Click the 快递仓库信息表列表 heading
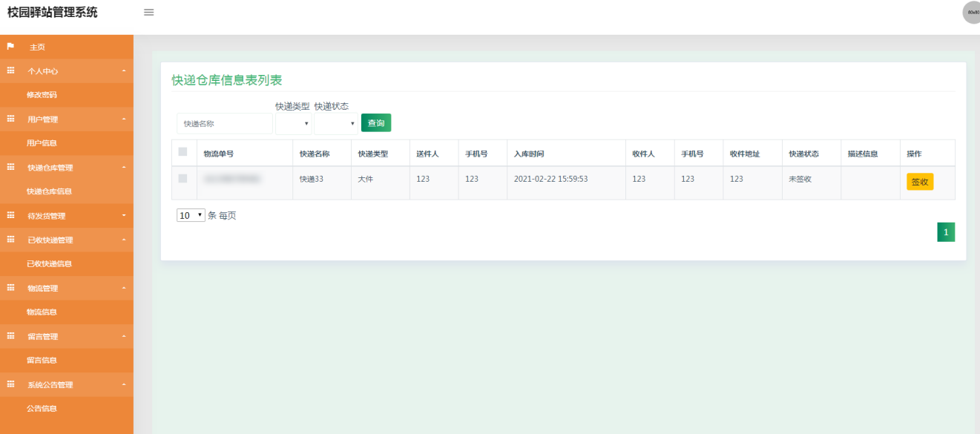Viewport: 980px width, 434px height. point(227,80)
